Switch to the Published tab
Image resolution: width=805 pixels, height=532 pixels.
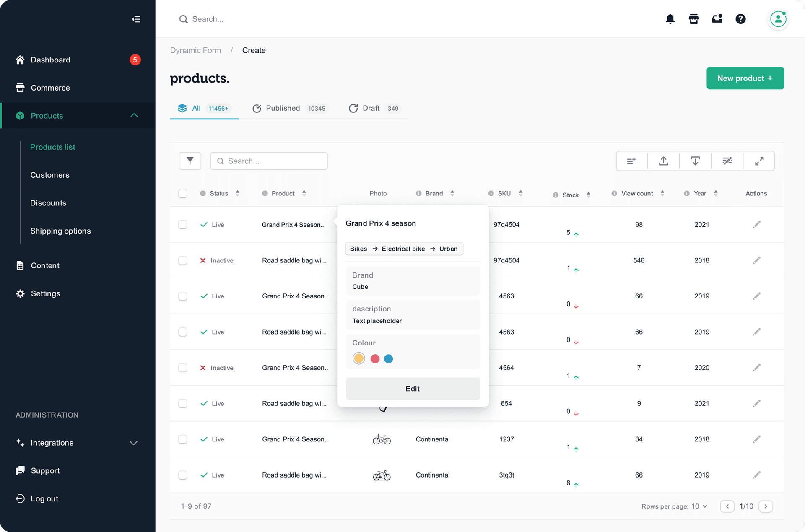pos(283,108)
